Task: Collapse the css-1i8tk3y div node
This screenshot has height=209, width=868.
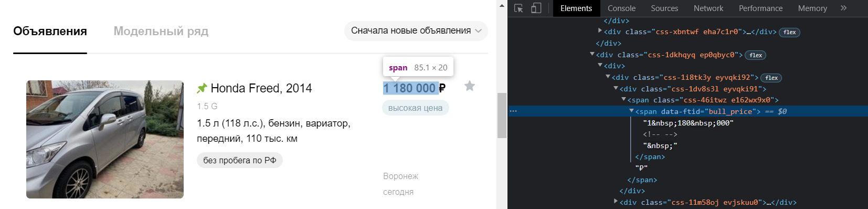Action: (608, 77)
